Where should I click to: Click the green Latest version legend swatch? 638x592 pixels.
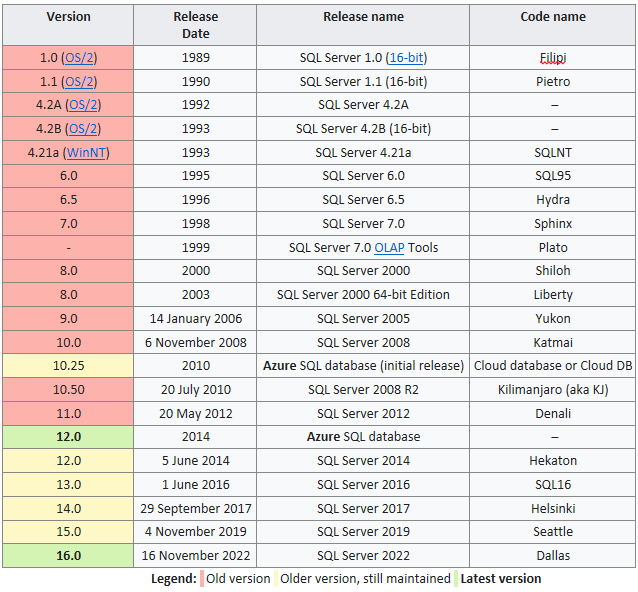click(456, 579)
